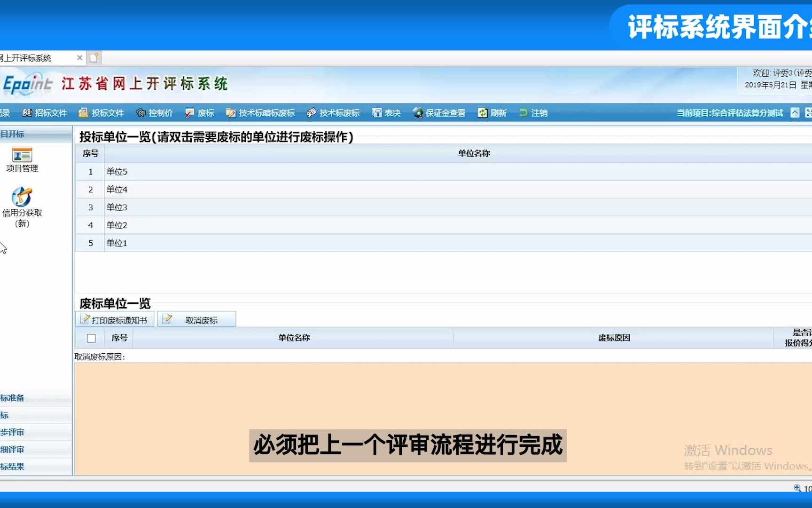Open 项目管理 sidebar icon

click(22, 160)
